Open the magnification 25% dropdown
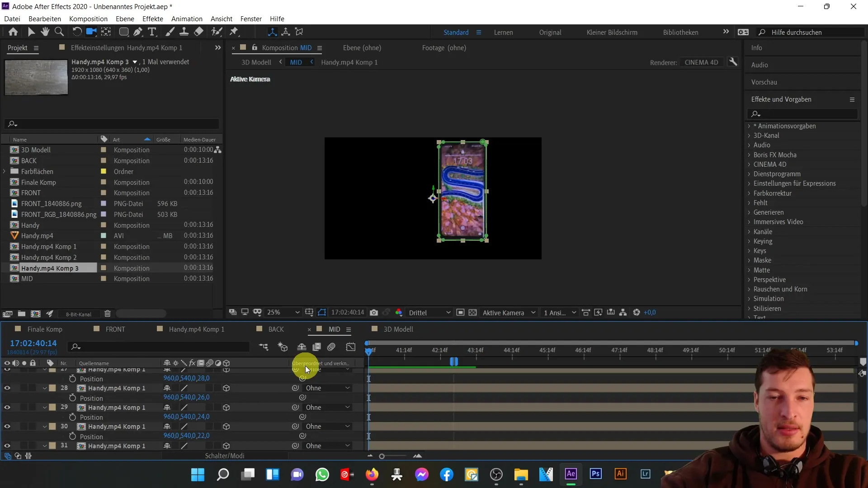Viewport: 868px width, 488px height. (x=283, y=312)
